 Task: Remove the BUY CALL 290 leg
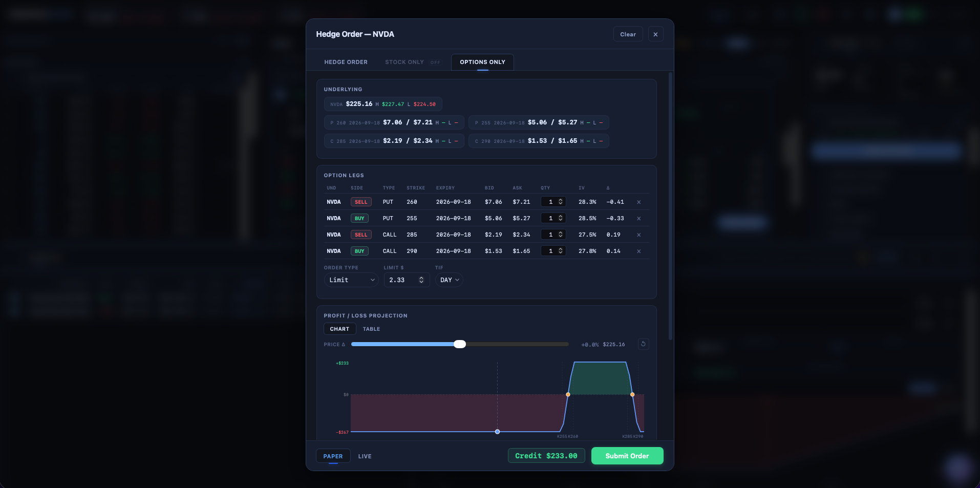pyautogui.click(x=638, y=251)
